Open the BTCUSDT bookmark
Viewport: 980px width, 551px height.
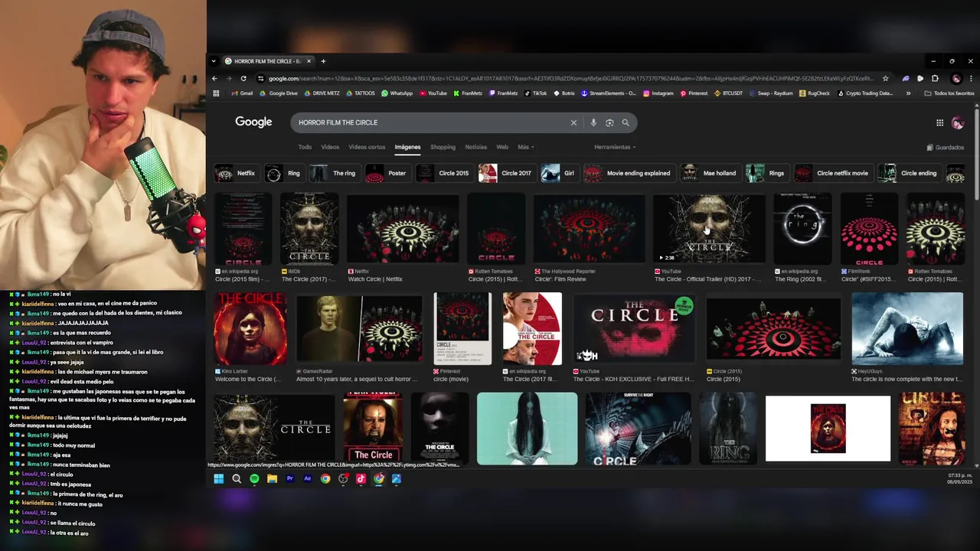tap(728, 93)
